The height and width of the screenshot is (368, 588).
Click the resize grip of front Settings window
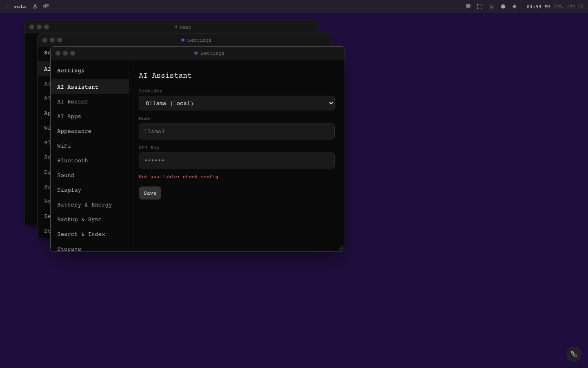[341, 248]
